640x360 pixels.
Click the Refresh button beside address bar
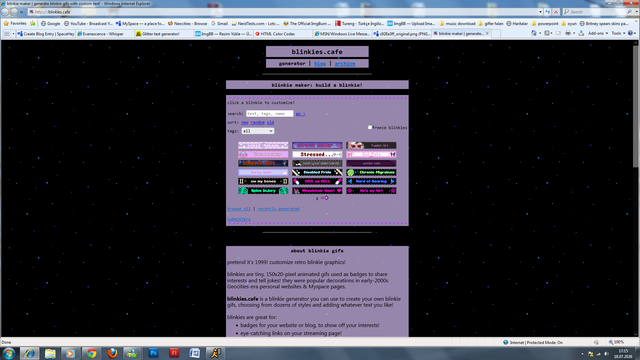tap(548, 12)
